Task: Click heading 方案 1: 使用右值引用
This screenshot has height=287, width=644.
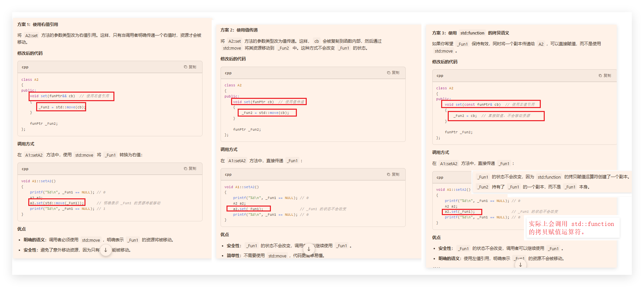Action: [38, 24]
